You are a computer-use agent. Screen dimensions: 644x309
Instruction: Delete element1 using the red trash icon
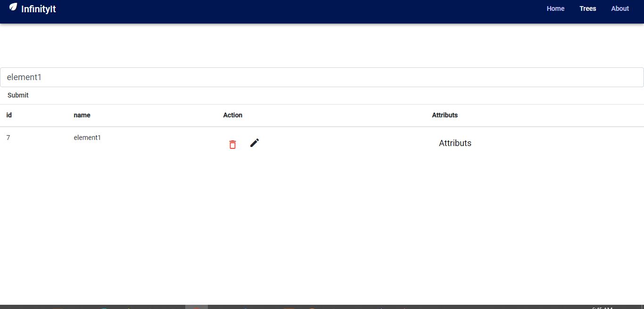pyautogui.click(x=232, y=144)
